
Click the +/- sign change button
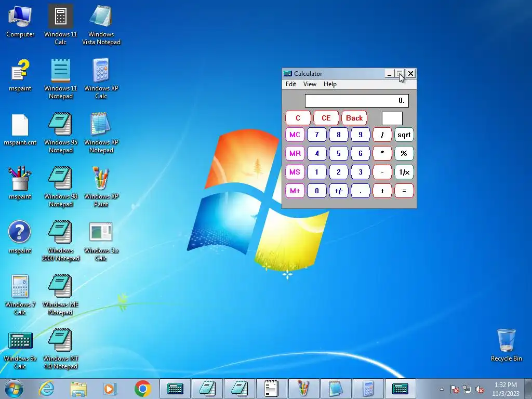click(x=339, y=191)
